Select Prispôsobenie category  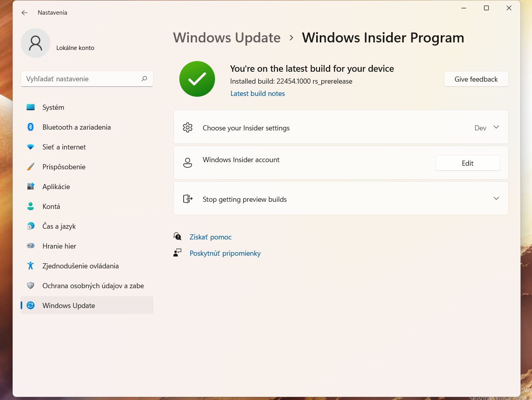[87, 167]
